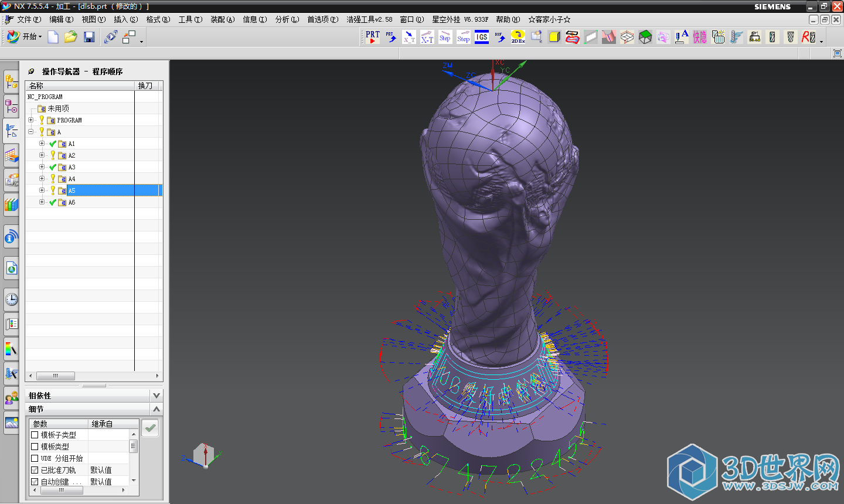844x504 pixels.
Task: Open the 视图 View menu
Action: click(93, 19)
